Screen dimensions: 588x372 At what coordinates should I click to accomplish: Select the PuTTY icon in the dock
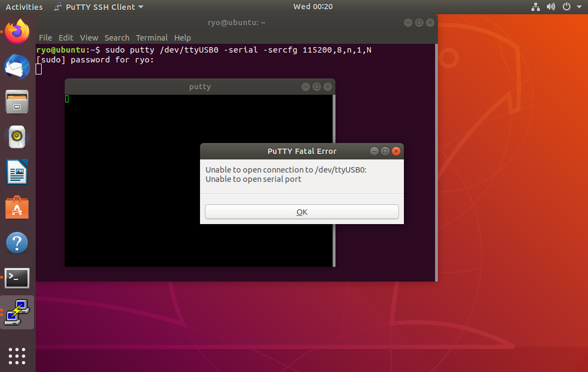[17, 312]
